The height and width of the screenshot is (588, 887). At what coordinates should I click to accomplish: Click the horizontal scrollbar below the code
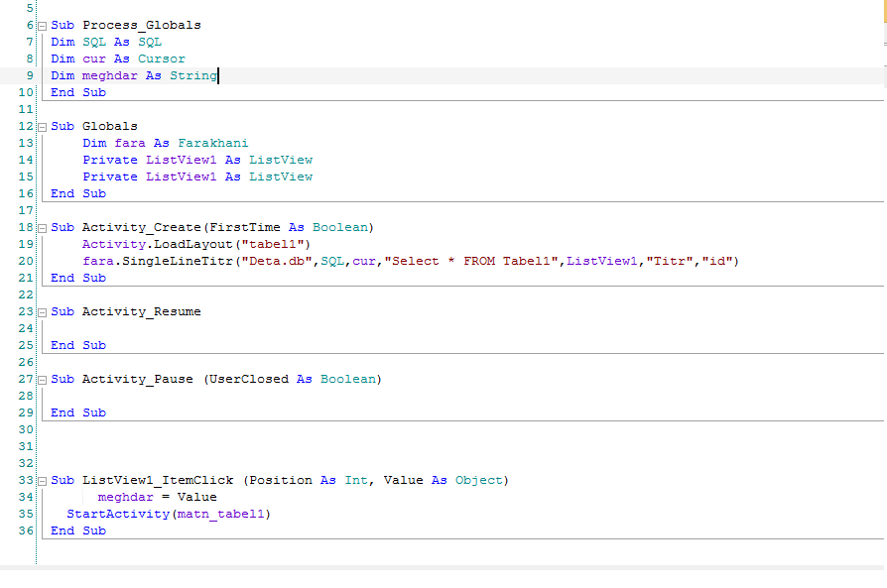click(443, 568)
